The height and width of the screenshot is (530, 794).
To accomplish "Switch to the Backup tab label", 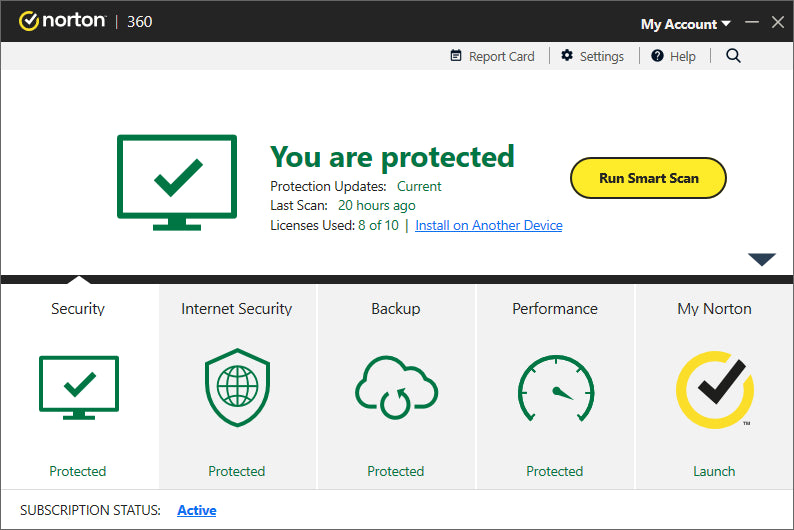I will (x=396, y=309).
